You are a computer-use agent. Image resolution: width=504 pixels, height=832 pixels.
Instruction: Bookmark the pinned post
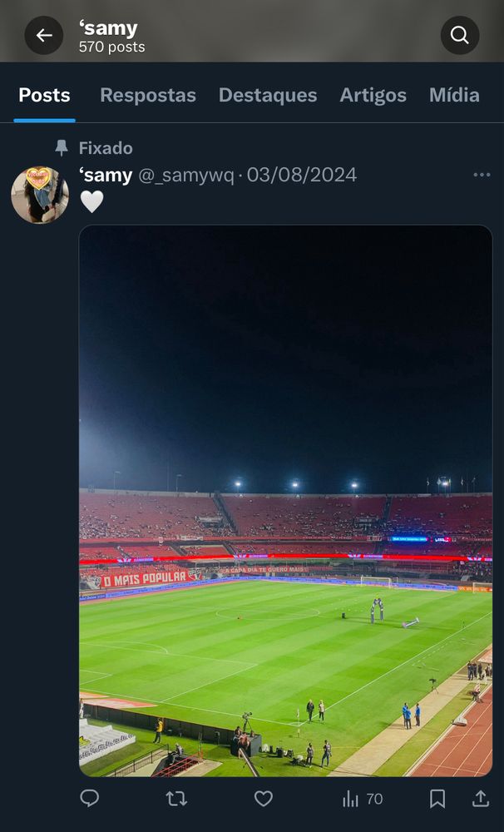pyautogui.click(x=437, y=798)
